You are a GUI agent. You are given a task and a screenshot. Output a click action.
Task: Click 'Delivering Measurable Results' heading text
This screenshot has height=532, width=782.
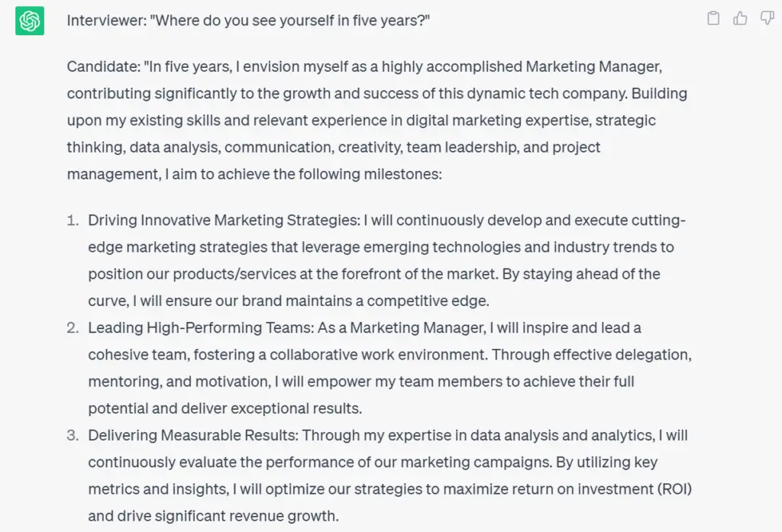pos(192,436)
